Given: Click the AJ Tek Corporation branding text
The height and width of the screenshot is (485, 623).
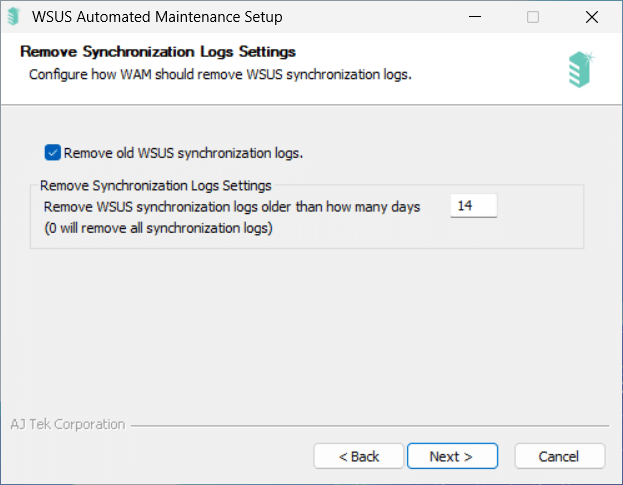Looking at the screenshot, I should pos(68,424).
